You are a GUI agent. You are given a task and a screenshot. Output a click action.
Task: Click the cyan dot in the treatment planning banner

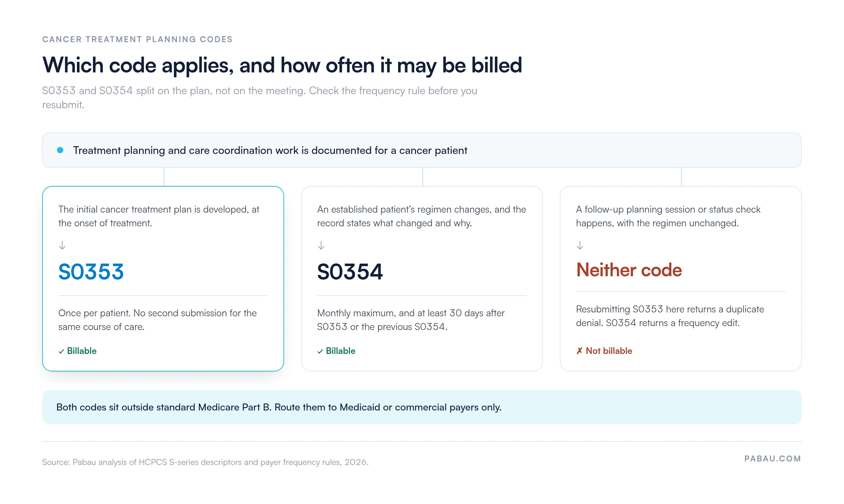(60, 150)
